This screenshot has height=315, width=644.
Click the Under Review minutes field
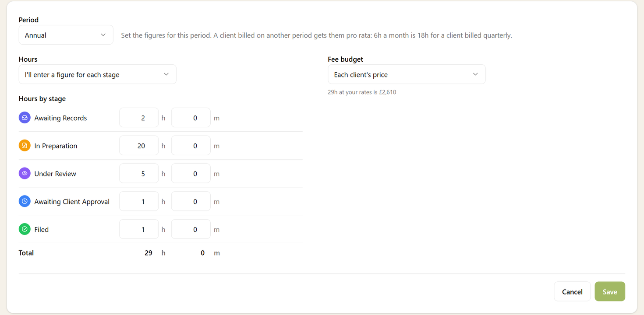[x=191, y=174]
